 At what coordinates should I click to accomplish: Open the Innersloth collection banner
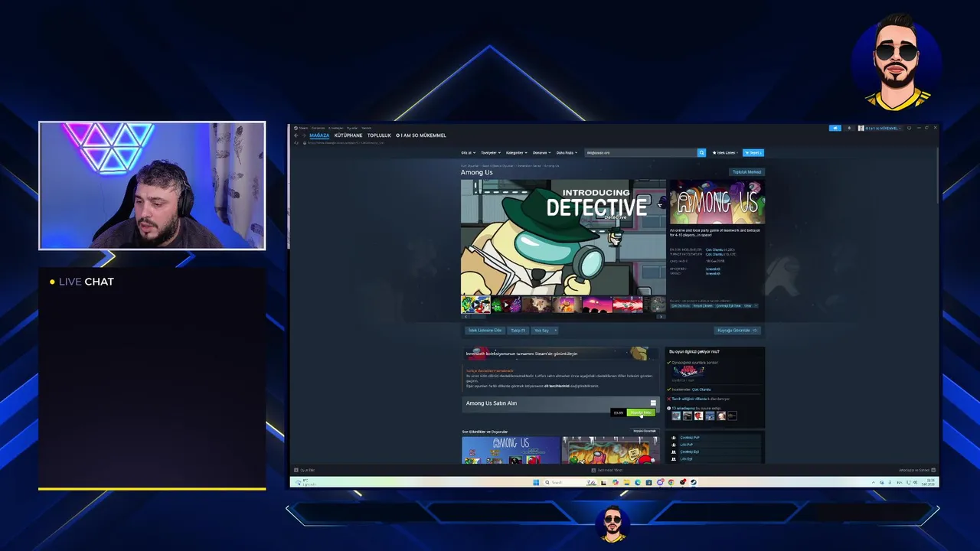coord(560,354)
